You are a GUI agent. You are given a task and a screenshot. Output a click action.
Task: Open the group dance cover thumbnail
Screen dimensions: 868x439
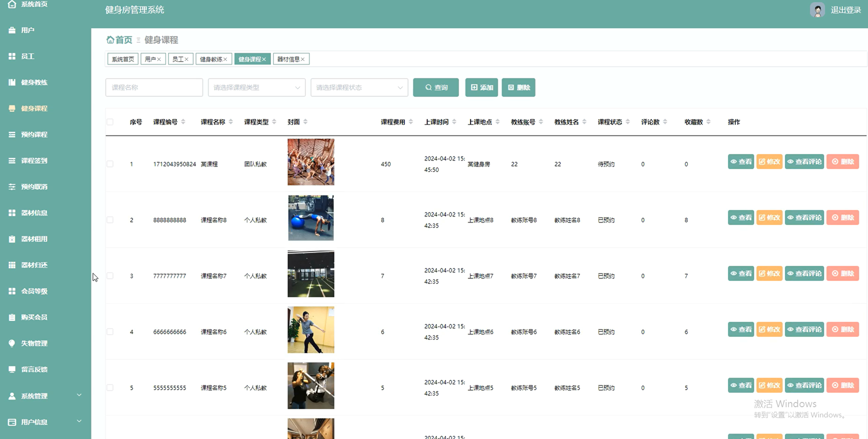click(x=311, y=162)
